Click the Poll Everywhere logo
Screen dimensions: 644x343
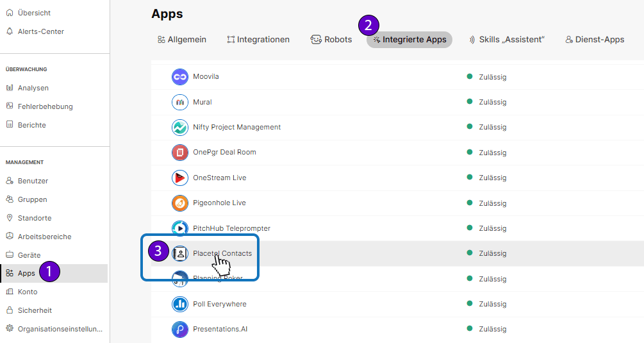(180, 304)
